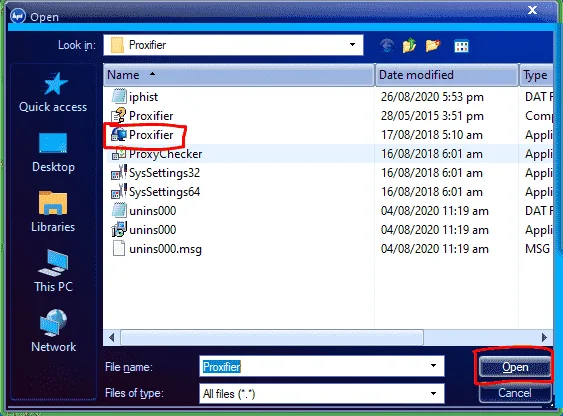Go back to the last folder visited
Viewport: 563px width, 416px height.
(387, 46)
